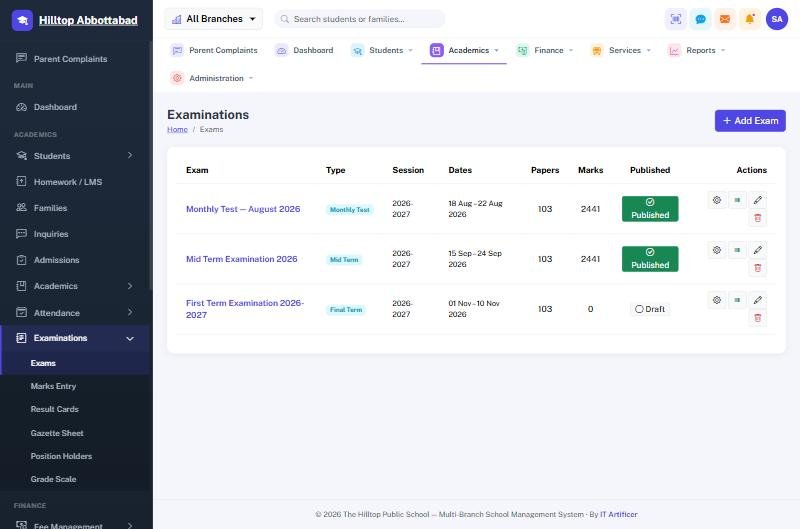The height and width of the screenshot is (529, 800).
Task: Toggle Draft status of First Term Examination
Action: (x=650, y=309)
